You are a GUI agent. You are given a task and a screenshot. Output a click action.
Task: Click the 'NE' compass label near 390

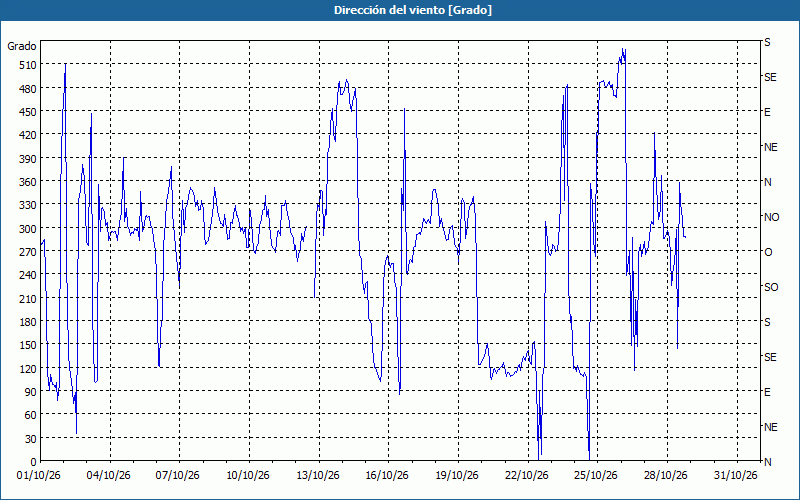tap(771, 147)
